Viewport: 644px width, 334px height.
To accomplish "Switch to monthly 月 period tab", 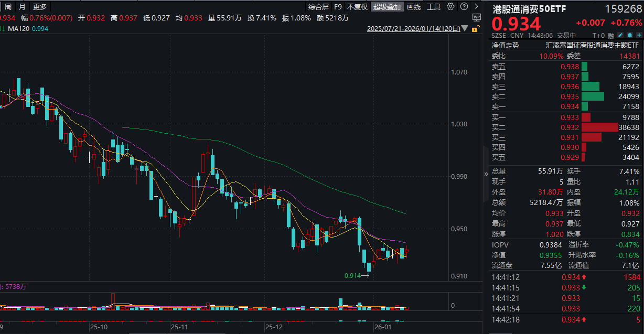I will pyautogui.click(x=22, y=7).
